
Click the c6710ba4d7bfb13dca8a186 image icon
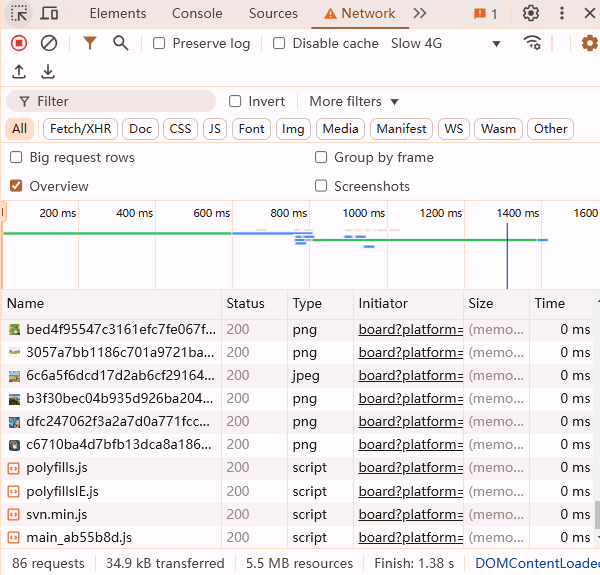tap(14, 445)
